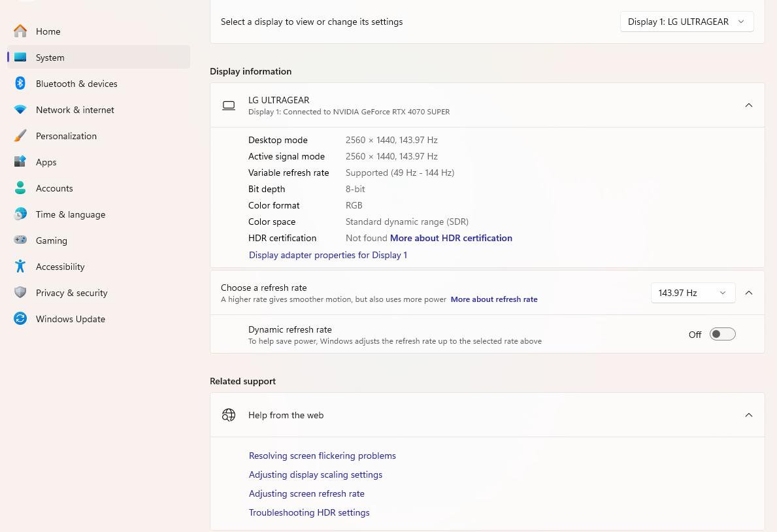Image resolution: width=777 pixels, height=532 pixels.
Task: Open Adjusting display scaling settings link
Action: click(x=316, y=474)
